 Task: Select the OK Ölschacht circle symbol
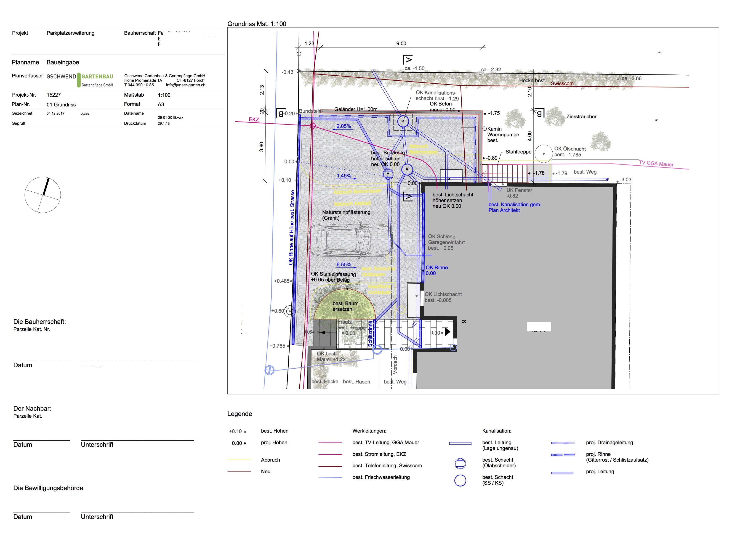pos(543,154)
